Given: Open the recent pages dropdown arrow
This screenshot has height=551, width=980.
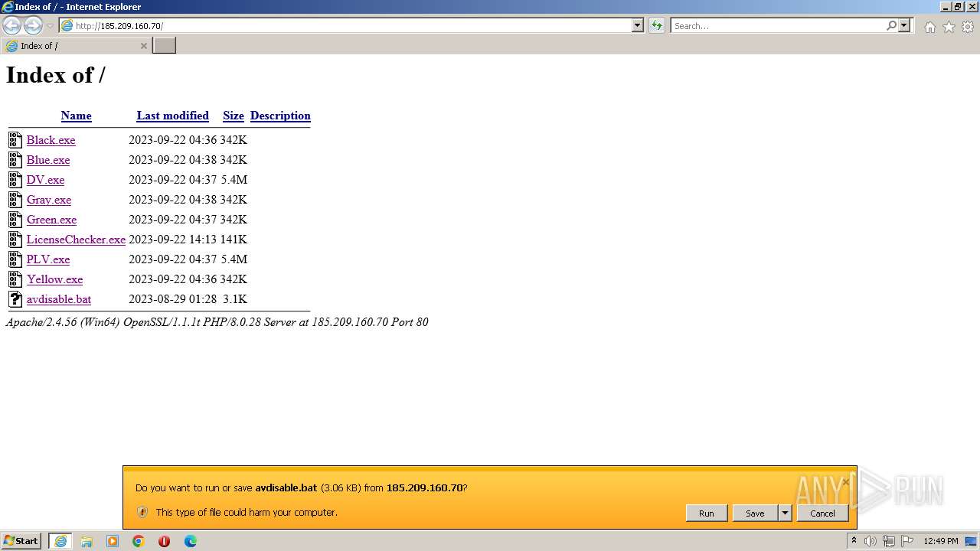Looking at the screenshot, I should [x=50, y=26].
